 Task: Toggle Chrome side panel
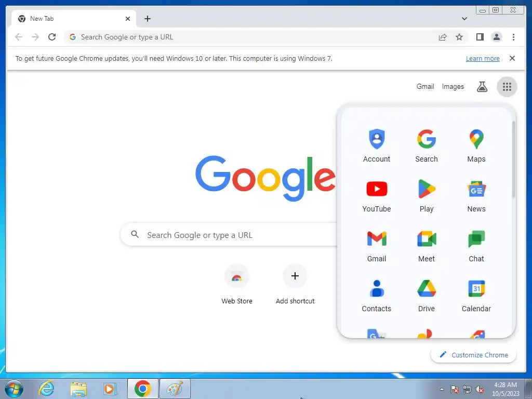pyautogui.click(x=480, y=37)
